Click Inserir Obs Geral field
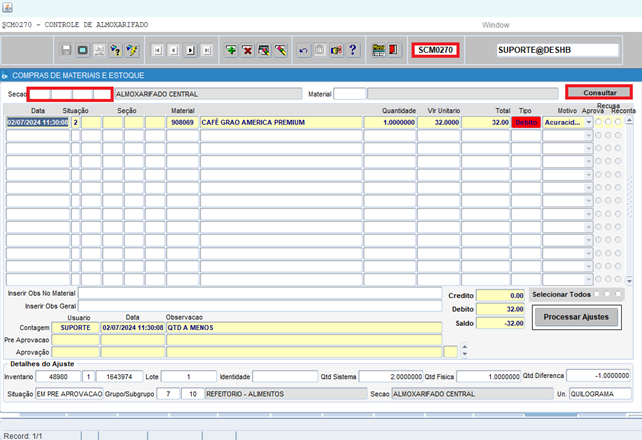 click(260, 306)
